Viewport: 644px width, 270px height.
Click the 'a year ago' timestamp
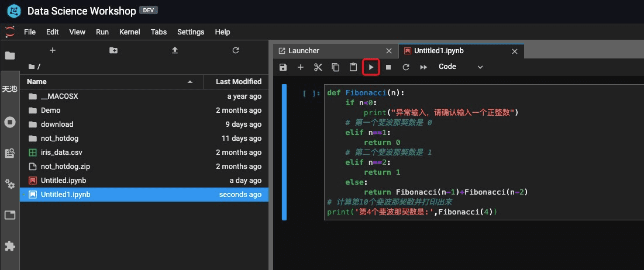pyautogui.click(x=244, y=96)
